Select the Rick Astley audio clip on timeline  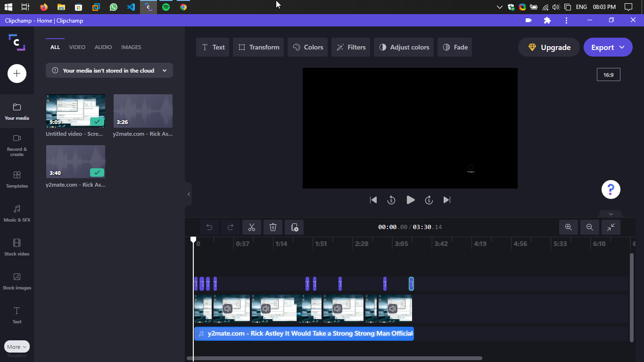pyautogui.click(x=304, y=334)
